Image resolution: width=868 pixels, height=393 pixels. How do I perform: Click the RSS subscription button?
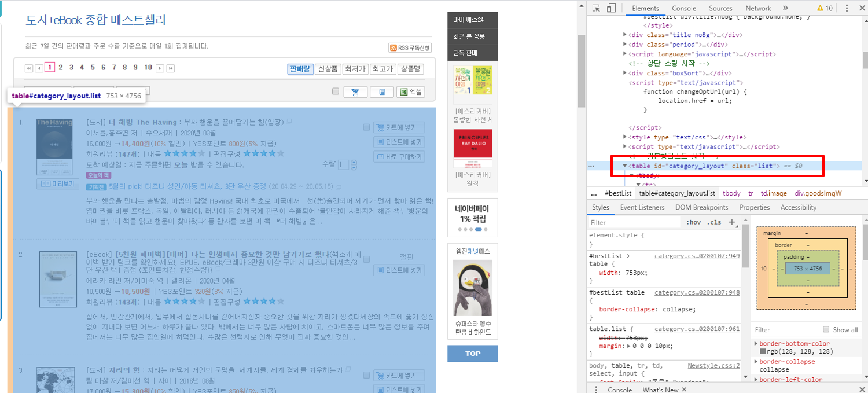click(x=410, y=48)
